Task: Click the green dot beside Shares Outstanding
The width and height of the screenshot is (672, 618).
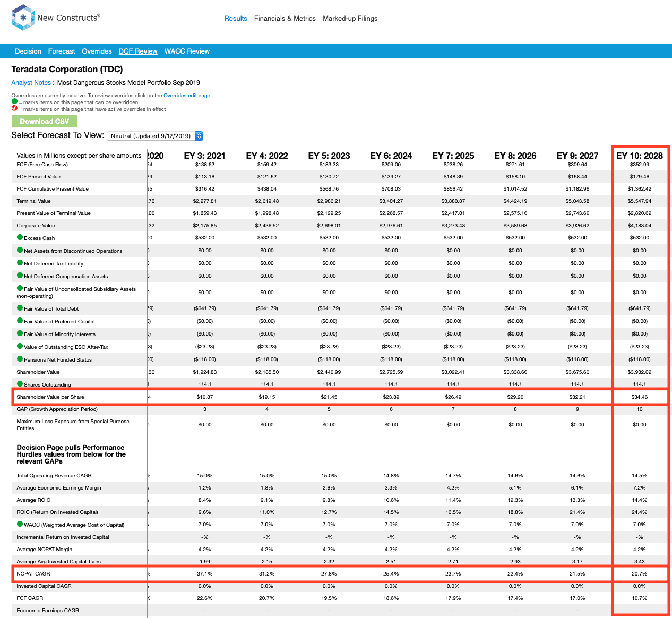Action: point(20,384)
